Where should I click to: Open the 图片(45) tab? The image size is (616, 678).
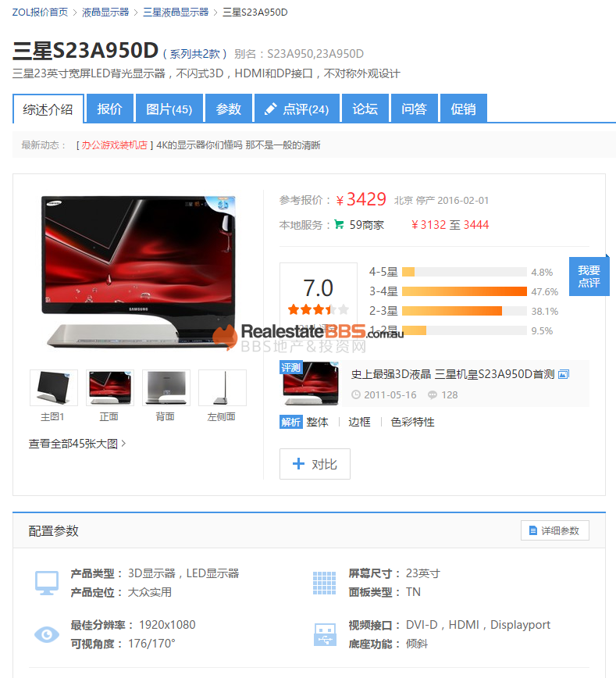169,109
